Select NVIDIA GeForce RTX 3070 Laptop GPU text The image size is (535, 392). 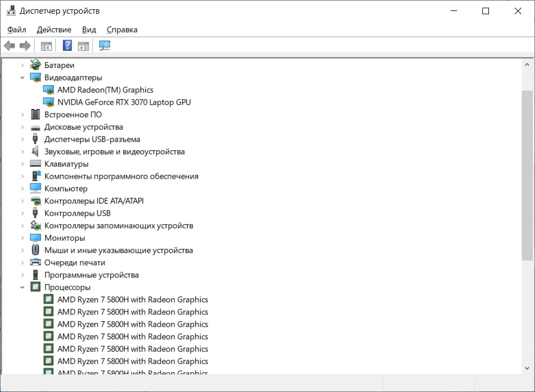(124, 102)
